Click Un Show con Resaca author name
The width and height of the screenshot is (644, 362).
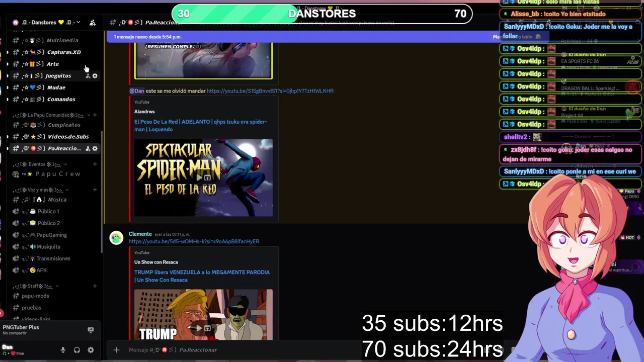pos(156,262)
